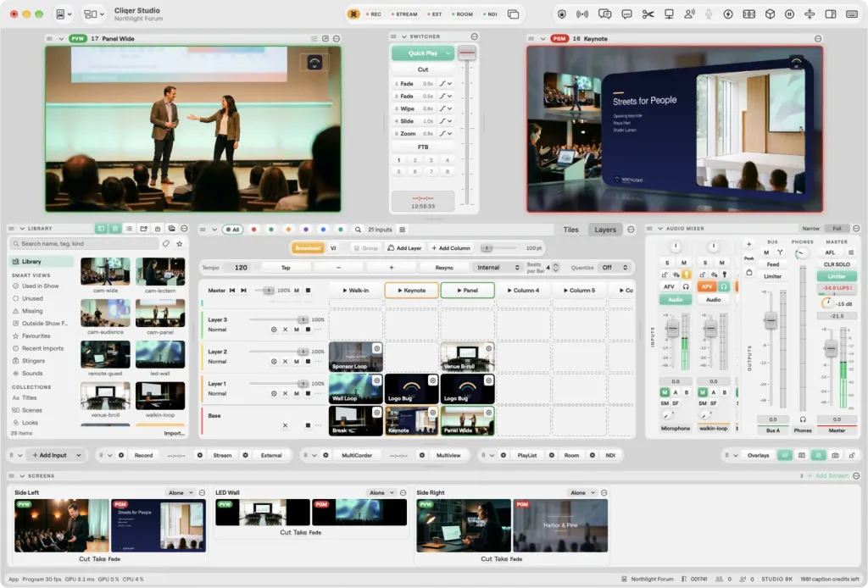The height and width of the screenshot is (588, 868).
Task: Adjust the Master output fader
Action: point(831,348)
